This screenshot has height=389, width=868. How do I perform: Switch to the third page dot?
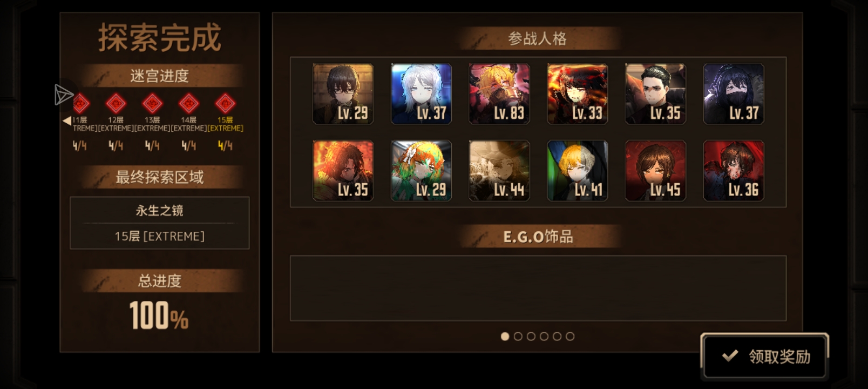pyautogui.click(x=531, y=336)
